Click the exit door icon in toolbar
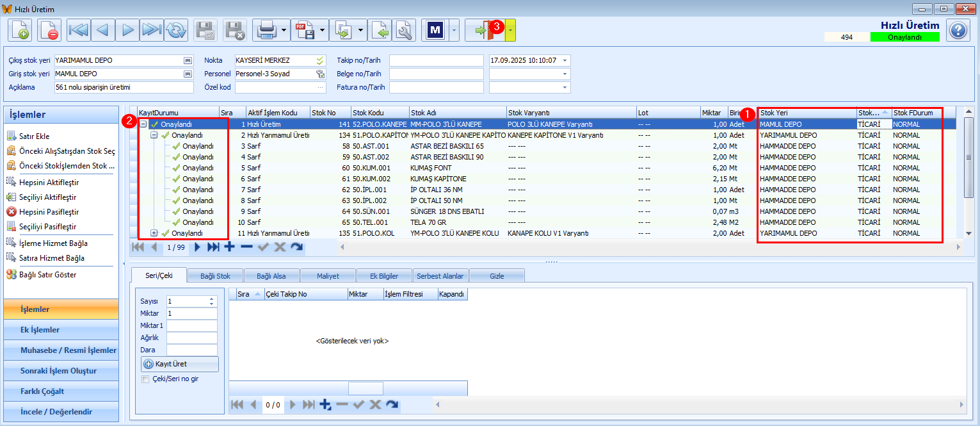Screen dimensions: 980x426 pos(485,30)
